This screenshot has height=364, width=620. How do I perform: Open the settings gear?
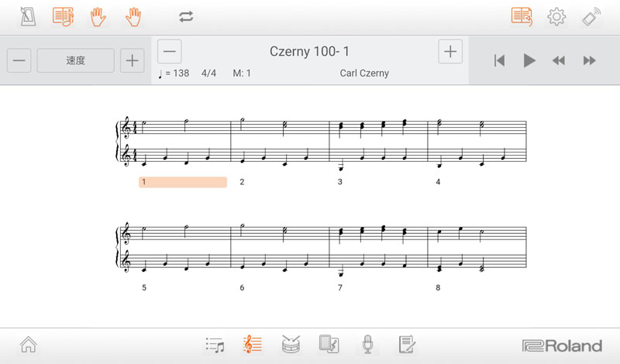556,16
